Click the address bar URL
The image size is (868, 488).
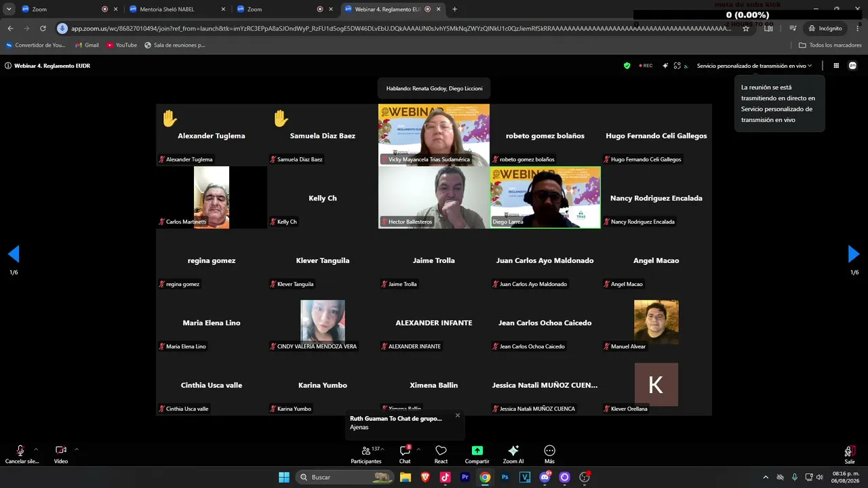[401, 28]
